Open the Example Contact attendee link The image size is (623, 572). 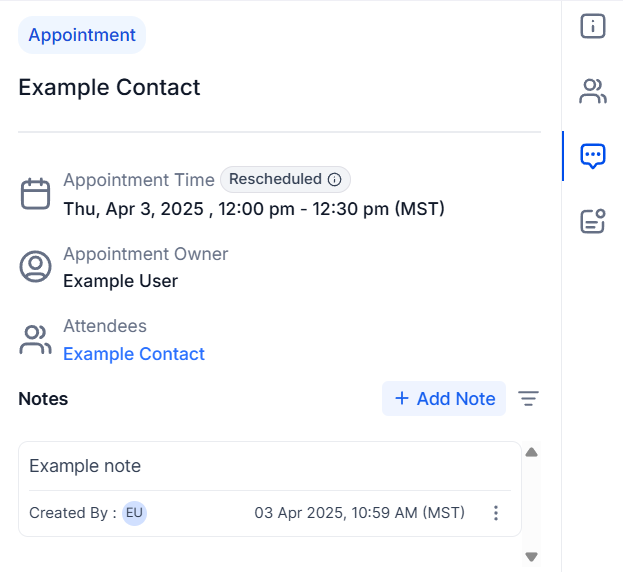pyautogui.click(x=134, y=354)
